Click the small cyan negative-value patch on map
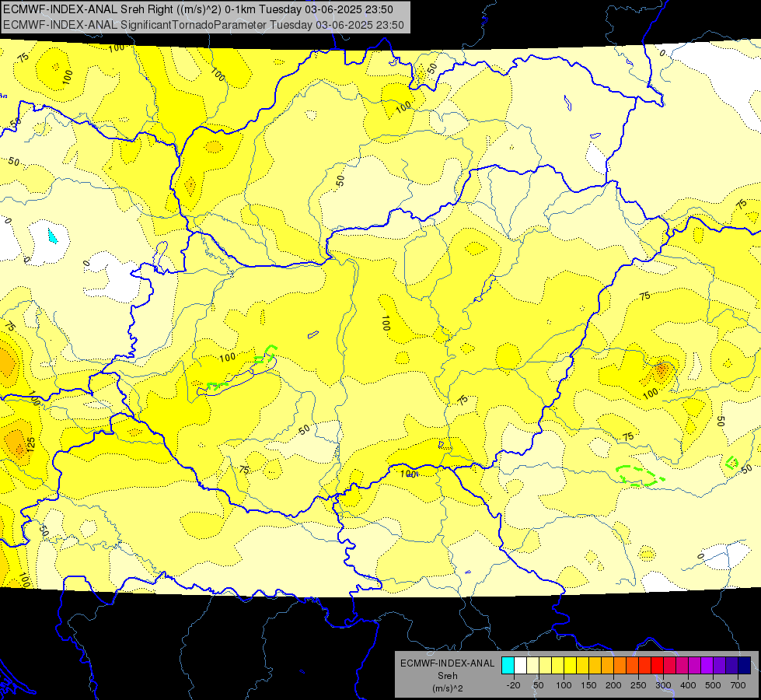 pyautogui.click(x=52, y=236)
